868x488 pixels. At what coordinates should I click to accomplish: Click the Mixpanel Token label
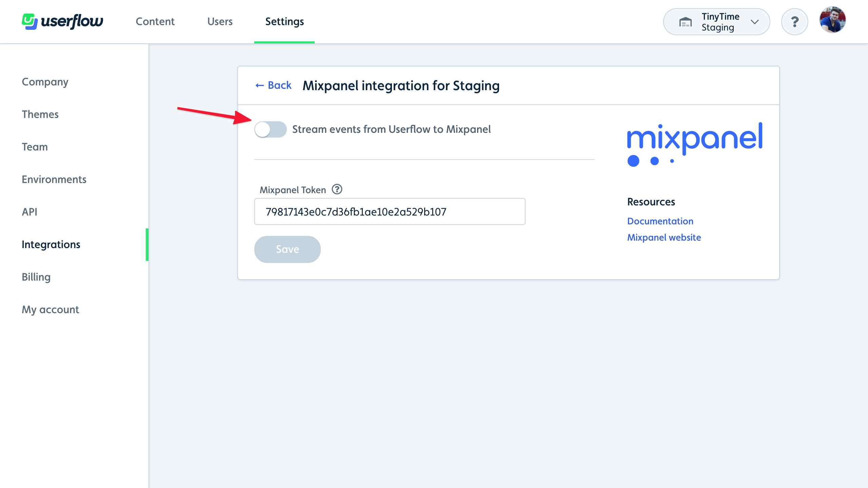(x=293, y=190)
